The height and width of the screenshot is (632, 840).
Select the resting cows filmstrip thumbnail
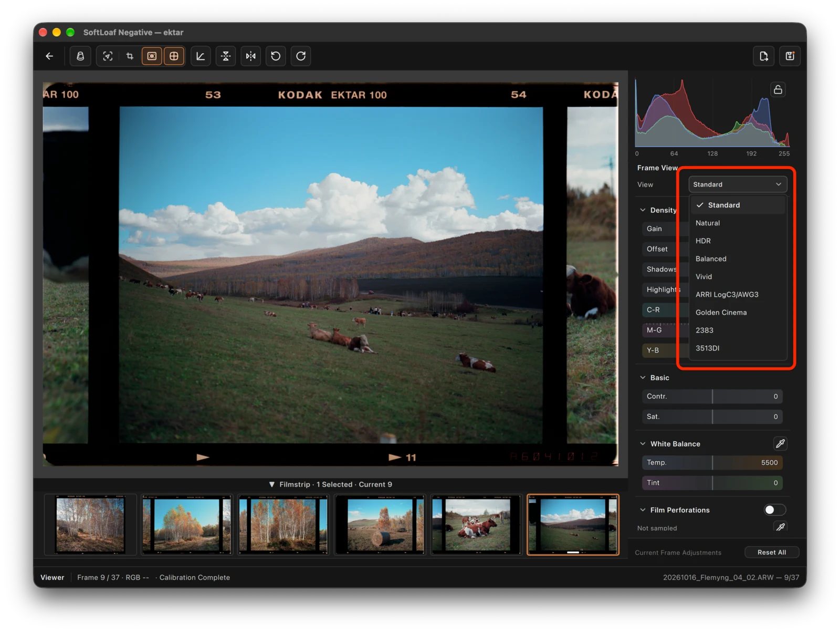[476, 525]
